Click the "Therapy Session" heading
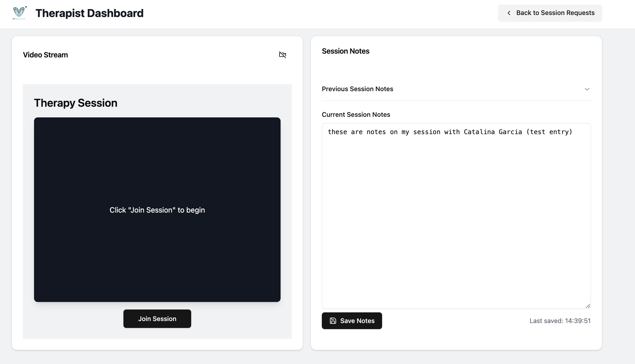This screenshot has height=364, width=635. [76, 103]
